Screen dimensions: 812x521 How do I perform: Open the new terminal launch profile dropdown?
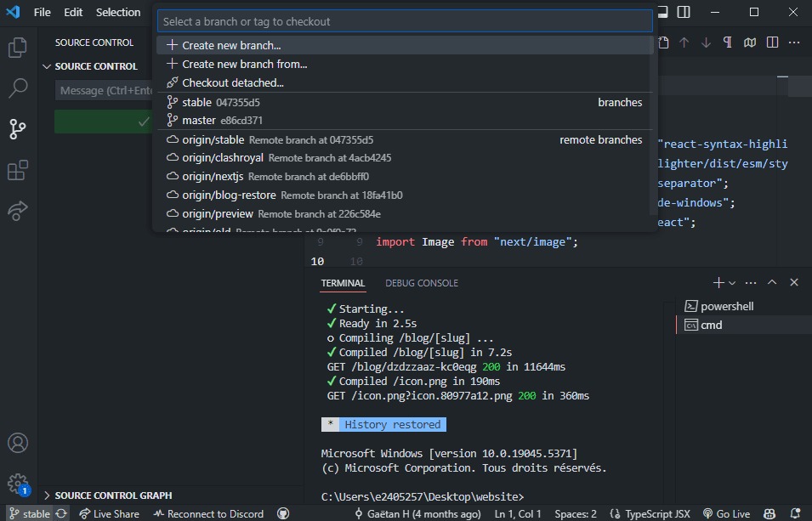tap(732, 282)
